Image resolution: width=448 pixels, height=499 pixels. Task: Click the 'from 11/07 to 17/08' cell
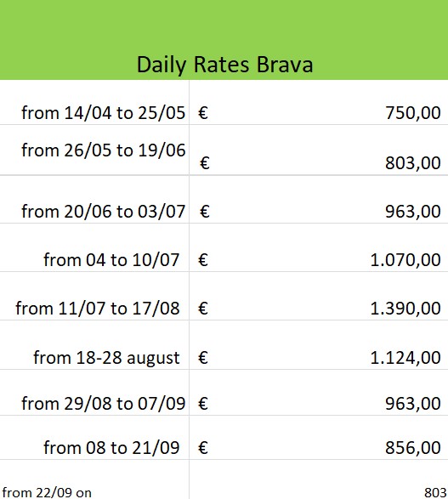coord(94,296)
